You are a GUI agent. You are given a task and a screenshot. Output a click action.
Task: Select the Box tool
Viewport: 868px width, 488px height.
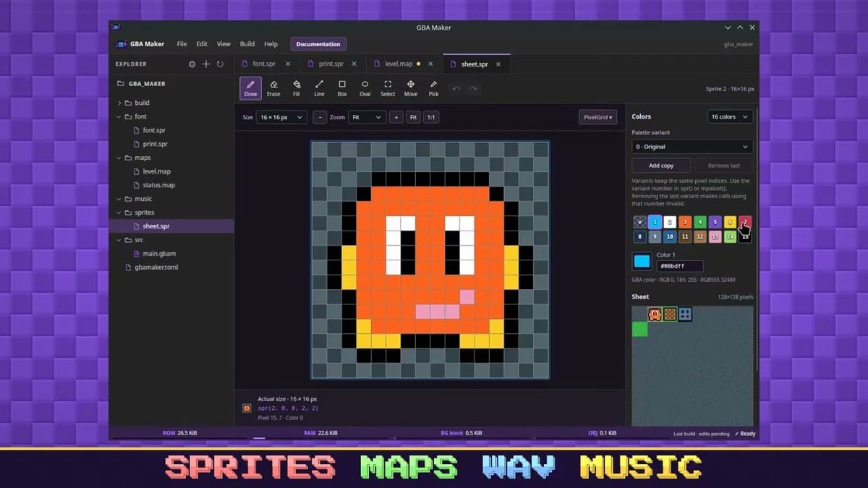(x=342, y=88)
